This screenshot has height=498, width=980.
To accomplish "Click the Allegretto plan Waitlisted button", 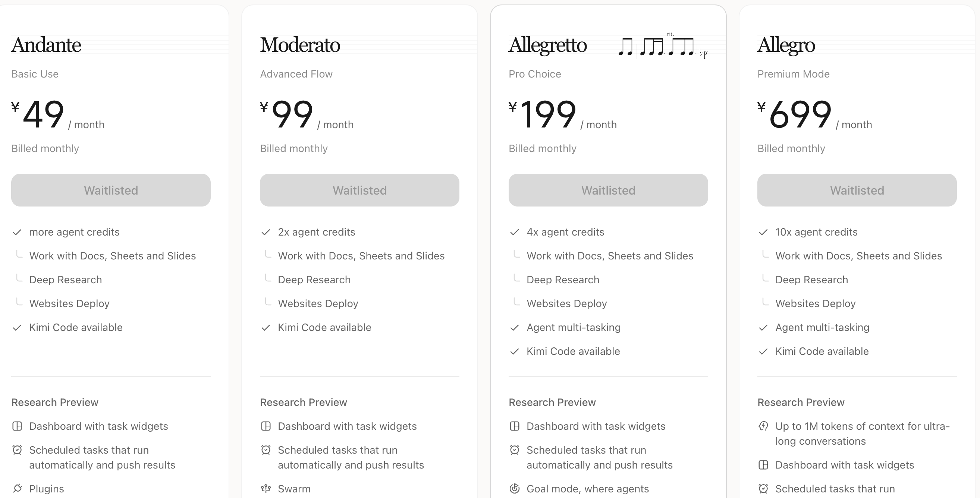I will click(608, 190).
